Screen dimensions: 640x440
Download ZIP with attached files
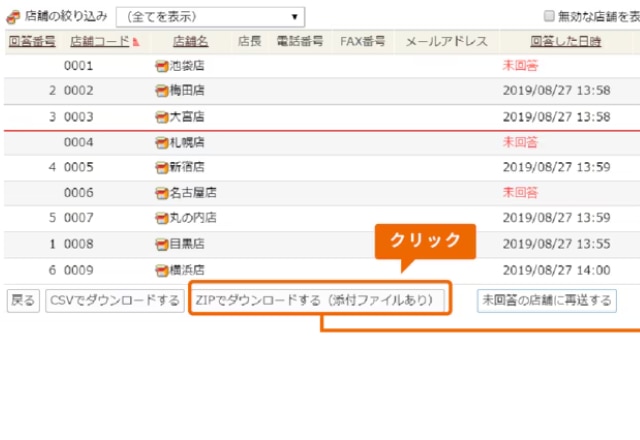319,300
